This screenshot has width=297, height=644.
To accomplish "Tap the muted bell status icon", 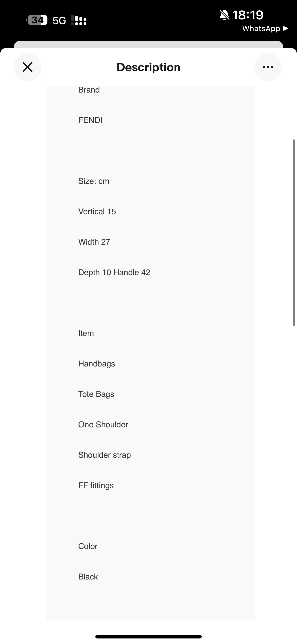I will 224,15.
